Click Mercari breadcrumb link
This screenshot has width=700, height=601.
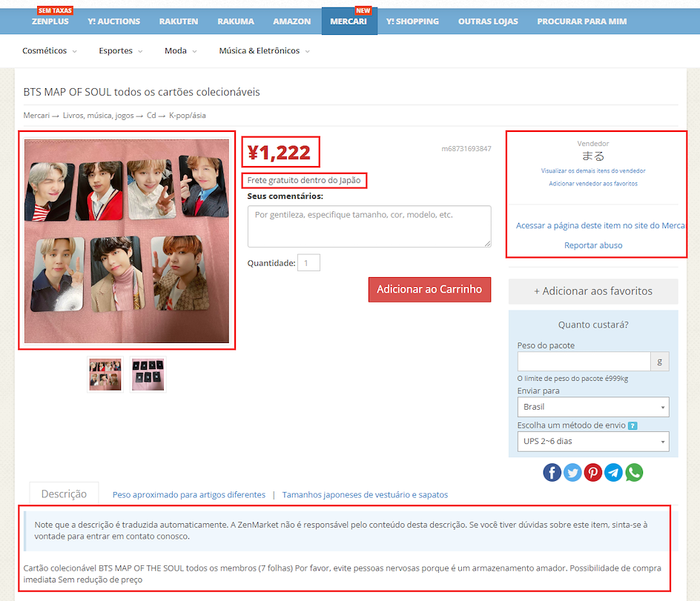[x=36, y=116]
